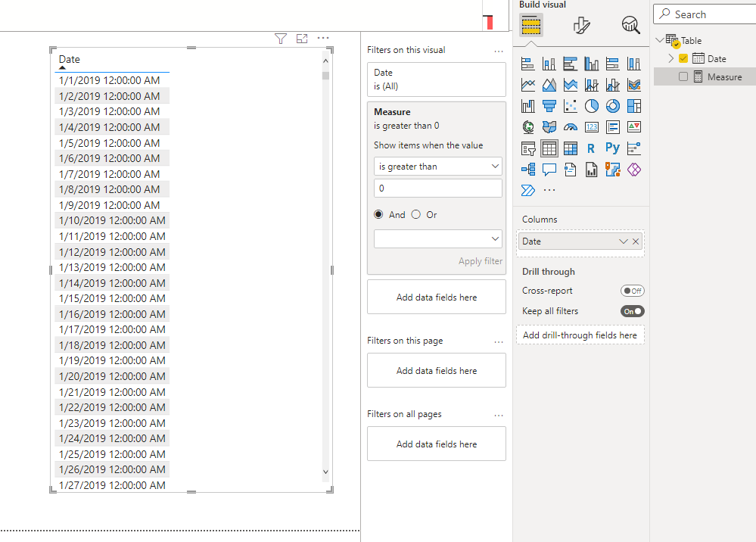Click the table scrollbar down arrow
Image resolution: width=756 pixels, height=542 pixels.
point(325,472)
